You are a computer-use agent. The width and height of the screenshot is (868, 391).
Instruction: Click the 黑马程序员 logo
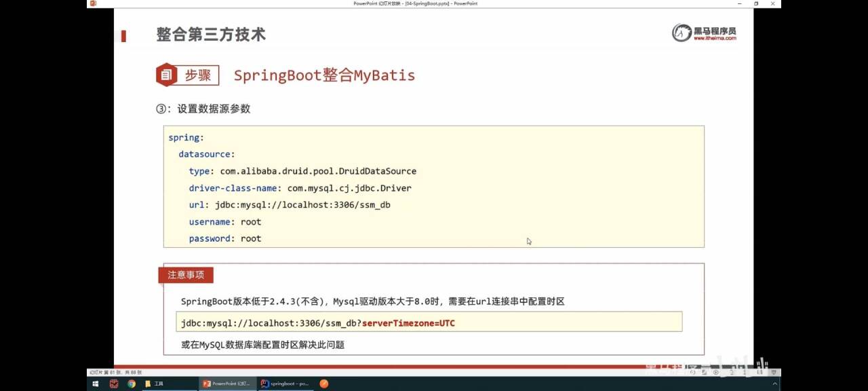click(x=704, y=33)
